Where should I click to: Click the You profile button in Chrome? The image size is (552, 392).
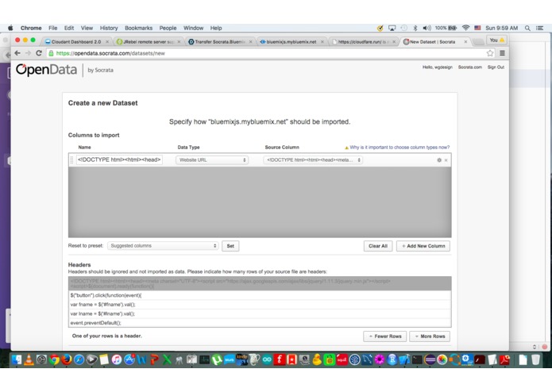coord(496,40)
